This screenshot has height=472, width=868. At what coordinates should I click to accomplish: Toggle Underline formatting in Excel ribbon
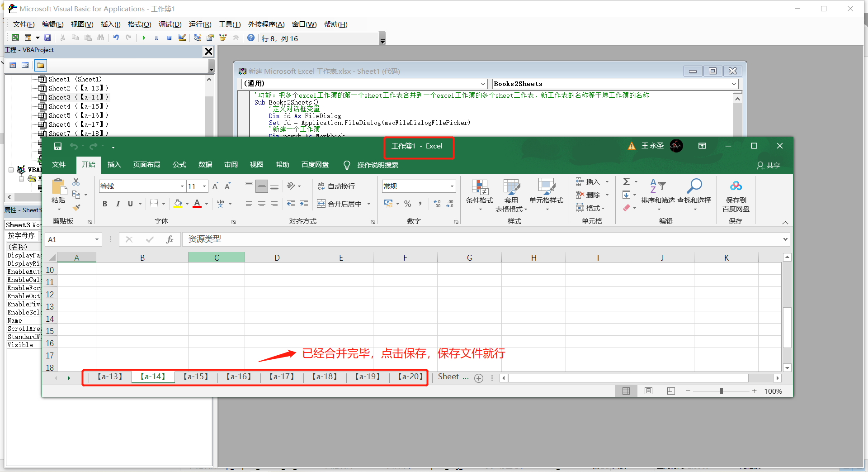[130, 204]
